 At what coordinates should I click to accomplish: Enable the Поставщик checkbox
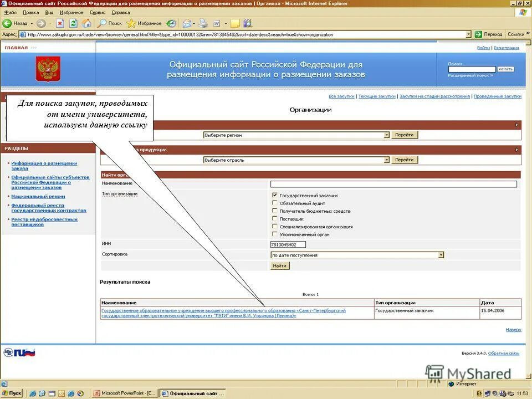click(x=274, y=219)
